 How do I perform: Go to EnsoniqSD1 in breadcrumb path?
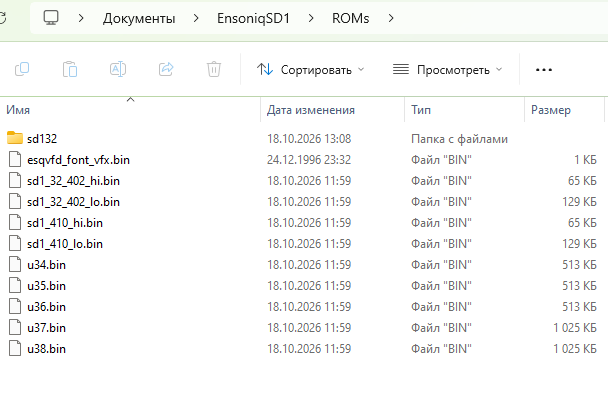coord(253,18)
